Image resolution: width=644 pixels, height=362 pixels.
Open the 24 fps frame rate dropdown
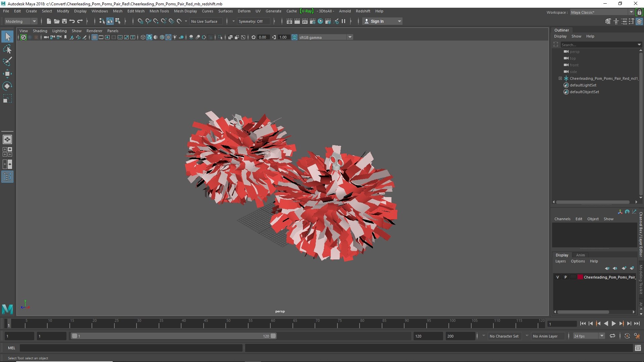coord(589,336)
